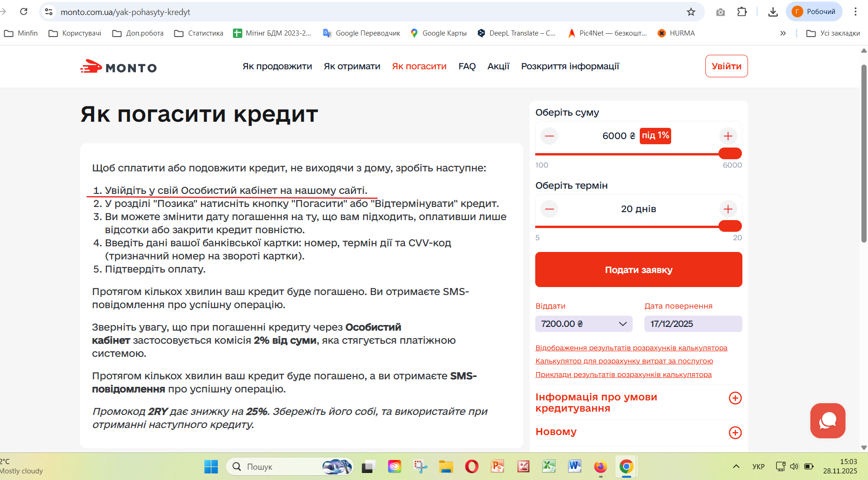Open clock and date in taskbar
The width and height of the screenshot is (868, 480).
point(840,466)
